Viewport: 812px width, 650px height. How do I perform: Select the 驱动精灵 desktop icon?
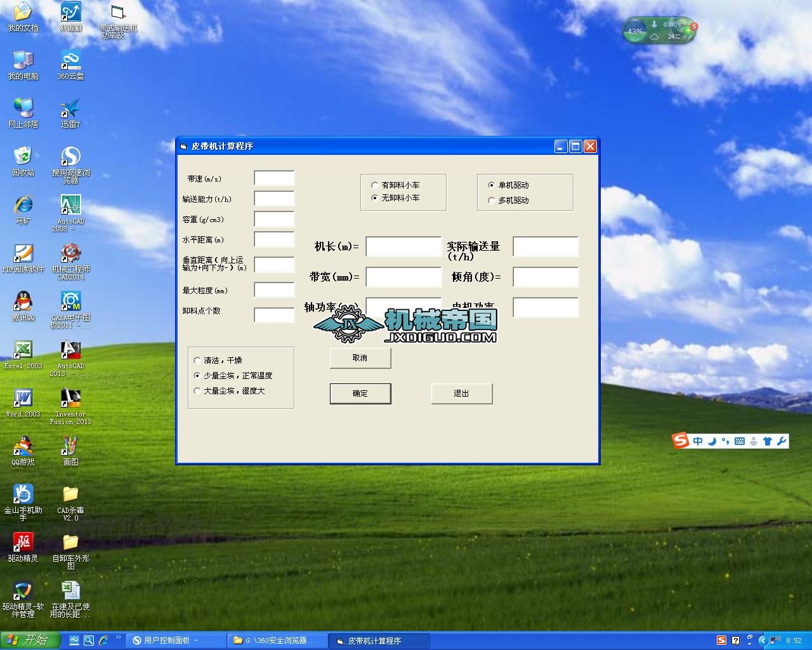click(23, 548)
